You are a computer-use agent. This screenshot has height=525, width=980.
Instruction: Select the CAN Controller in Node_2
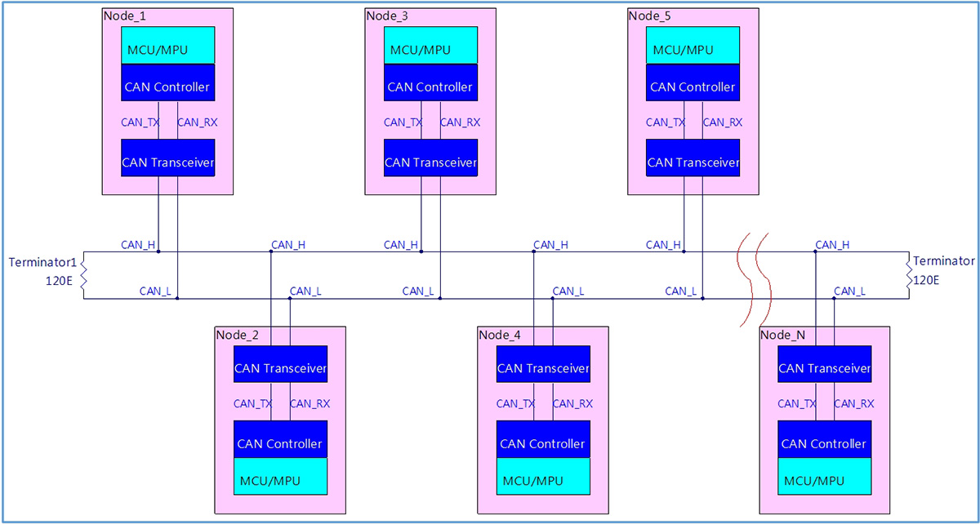[280, 439]
